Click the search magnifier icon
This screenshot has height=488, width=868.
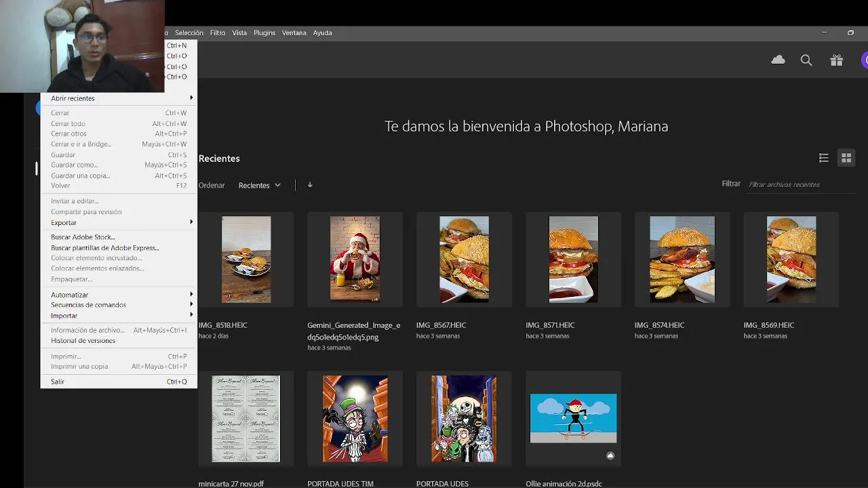pyautogui.click(x=806, y=60)
